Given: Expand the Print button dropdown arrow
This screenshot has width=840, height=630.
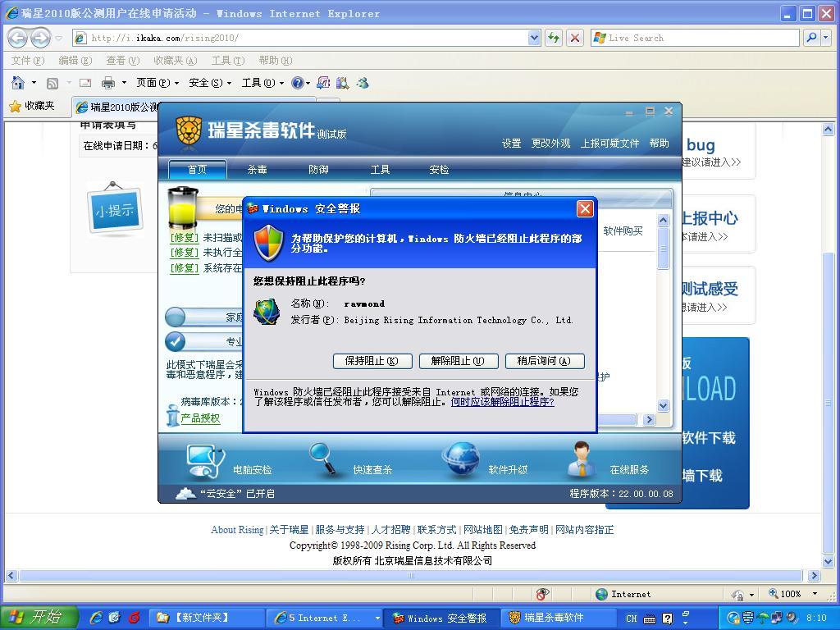Looking at the screenshot, I should [x=125, y=83].
